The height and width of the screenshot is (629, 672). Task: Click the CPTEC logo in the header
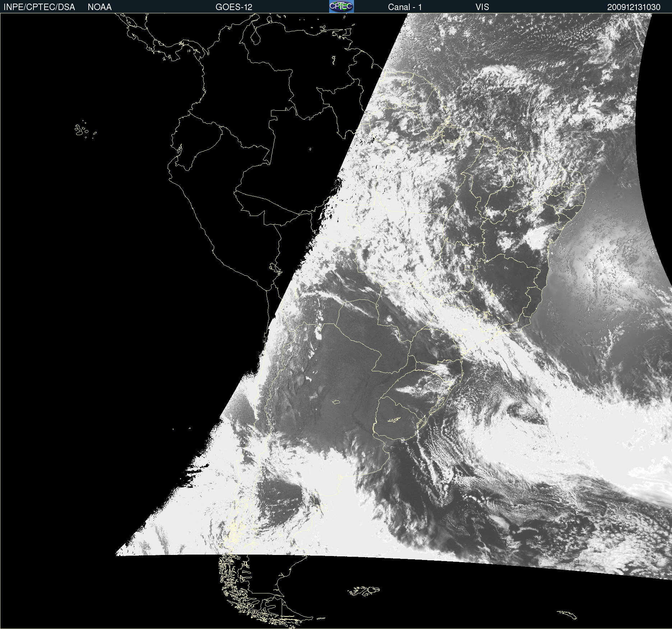[341, 6]
